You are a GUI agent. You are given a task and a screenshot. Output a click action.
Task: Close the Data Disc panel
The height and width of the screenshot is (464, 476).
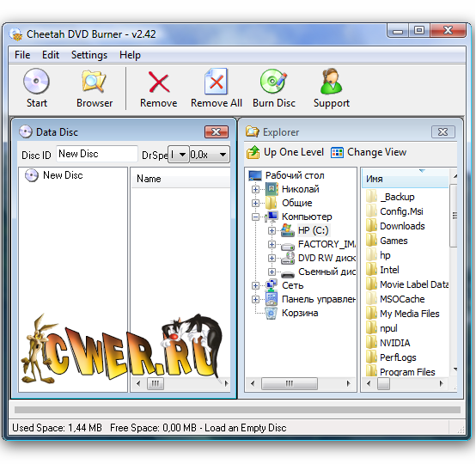pyautogui.click(x=217, y=131)
